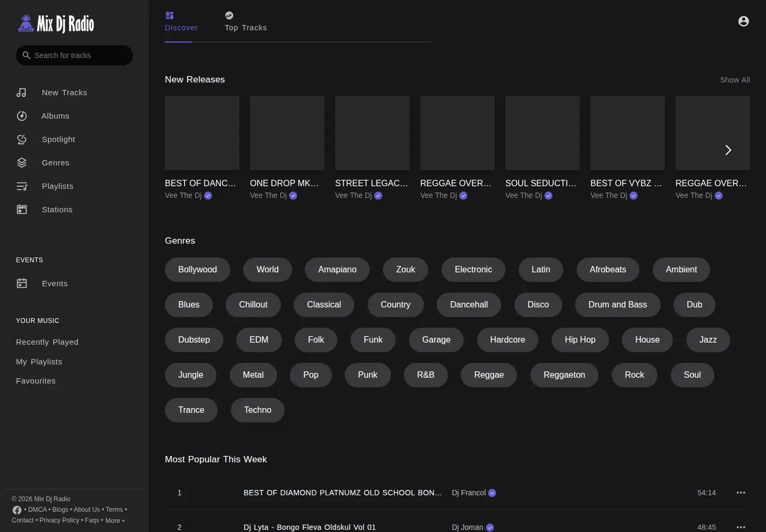Open options menu for Dj Lyta track
Viewport: 766px width, 532px height.
(x=741, y=527)
